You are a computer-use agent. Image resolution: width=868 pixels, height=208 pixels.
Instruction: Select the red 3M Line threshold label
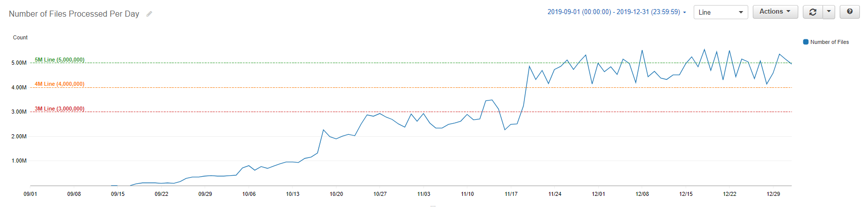[60, 109]
